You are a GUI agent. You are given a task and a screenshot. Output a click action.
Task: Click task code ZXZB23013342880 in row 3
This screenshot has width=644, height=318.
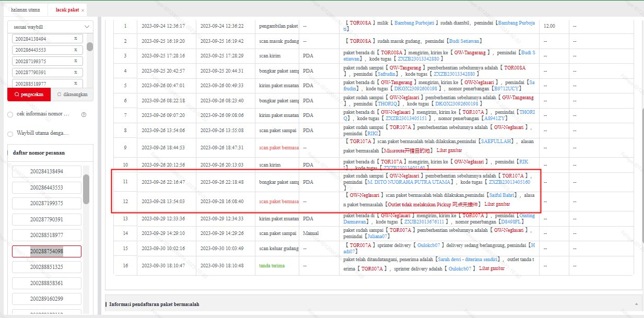tap(418, 59)
